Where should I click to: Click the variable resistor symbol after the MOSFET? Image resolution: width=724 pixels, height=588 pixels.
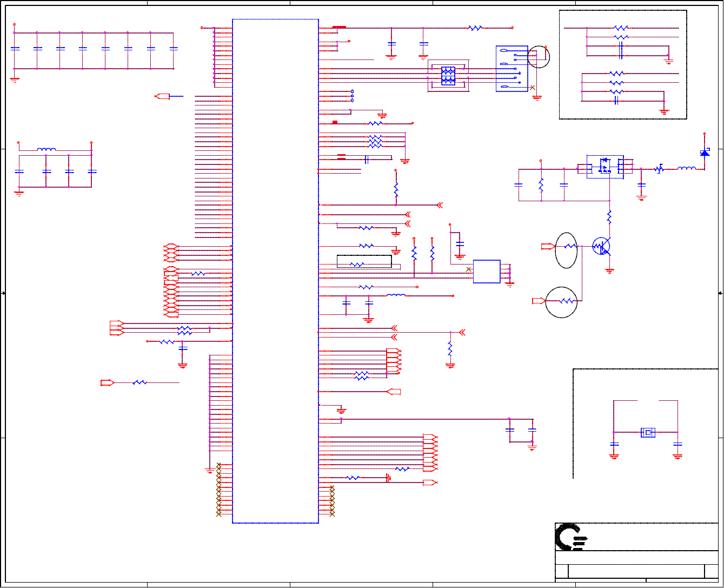[659, 169]
